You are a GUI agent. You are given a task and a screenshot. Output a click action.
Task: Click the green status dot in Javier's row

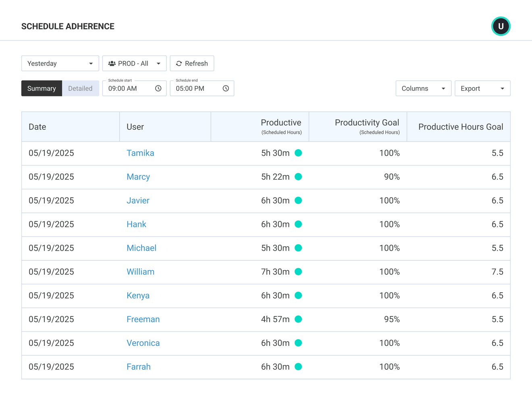coord(298,200)
